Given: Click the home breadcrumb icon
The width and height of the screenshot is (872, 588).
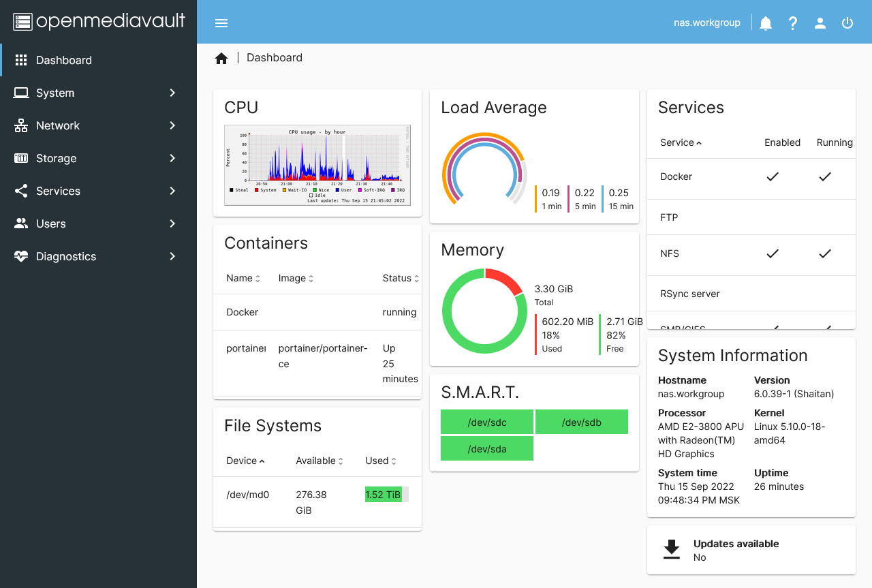Looking at the screenshot, I should coord(221,59).
